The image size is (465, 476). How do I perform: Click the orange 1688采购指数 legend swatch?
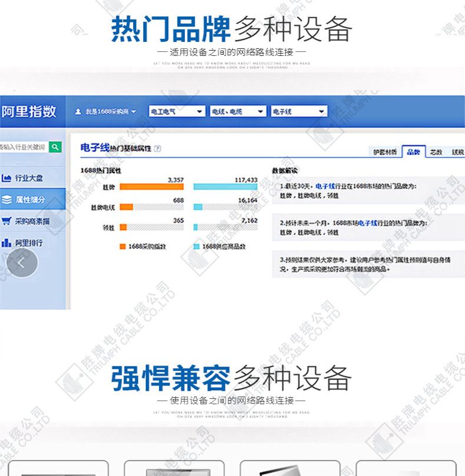tap(122, 247)
